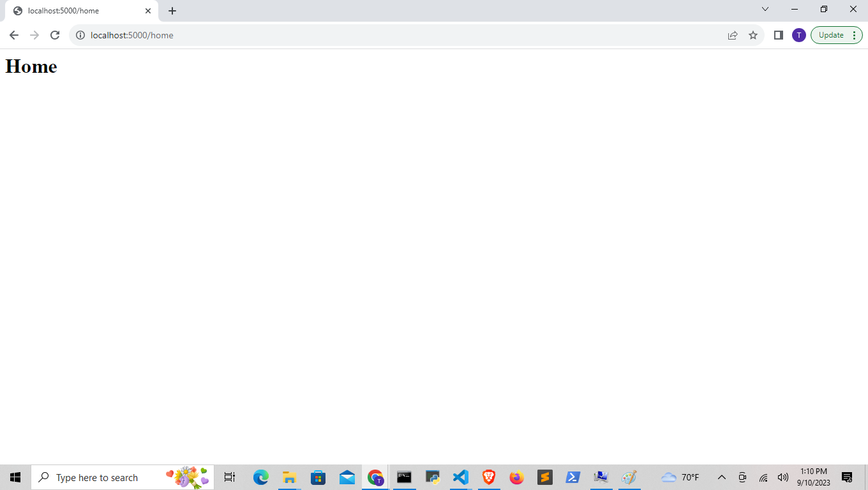Click the Home heading text
Screen dimensions: 868x490
pyautogui.click(x=31, y=66)
